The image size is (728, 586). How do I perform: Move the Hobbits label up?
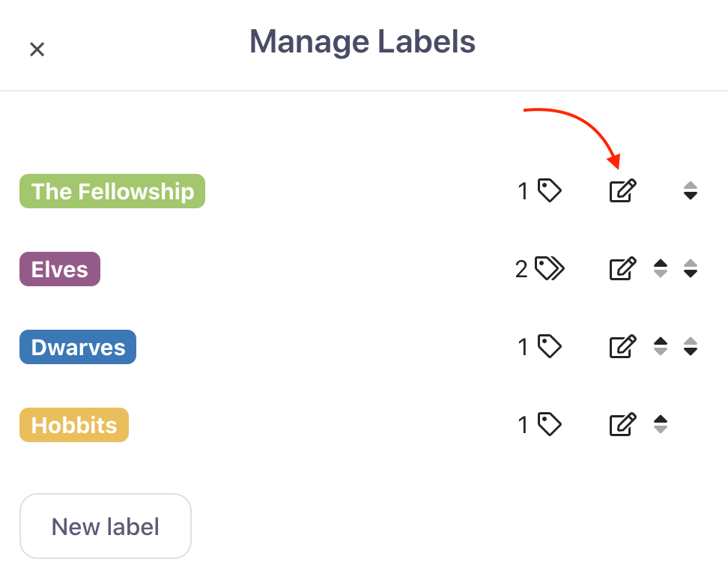[x=660, y=424]
